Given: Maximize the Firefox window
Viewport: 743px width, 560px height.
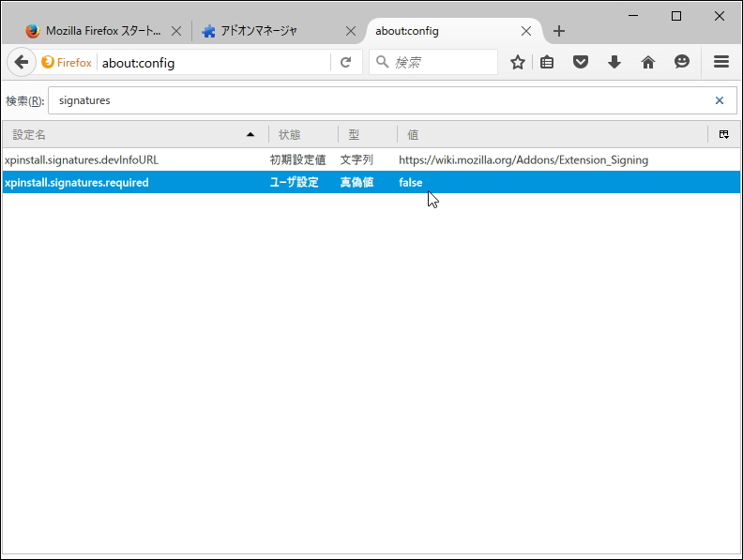Looking at the screenshot, I should pos(676,16).
